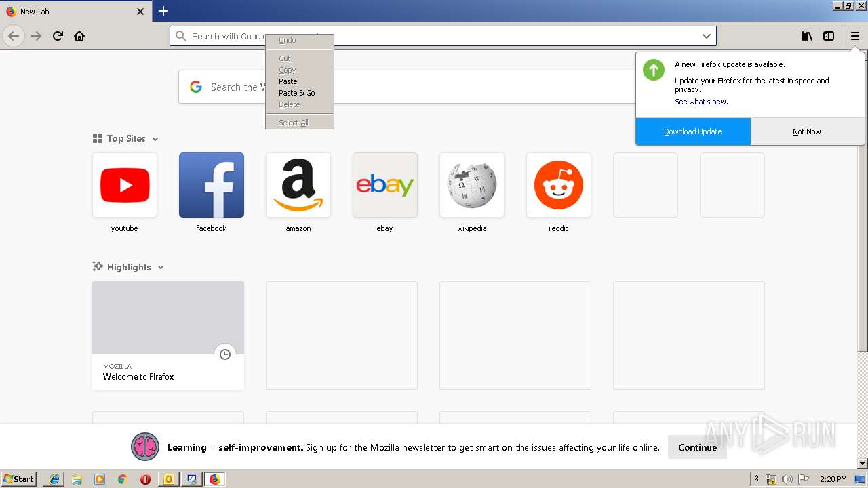This screenshot has width=868, height=488.
Task: Launch Opera from the taskbar
Action: pos(145,479)
